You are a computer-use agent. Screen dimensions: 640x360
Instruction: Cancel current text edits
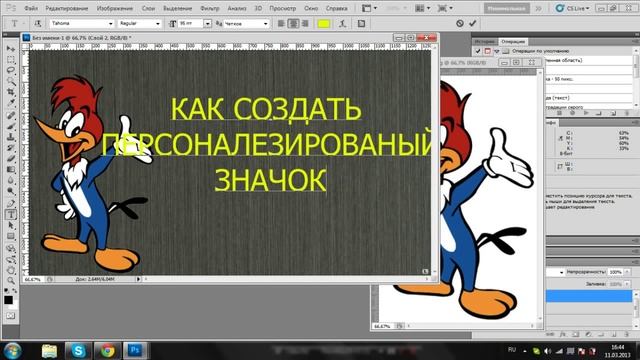tap(460, 24)
